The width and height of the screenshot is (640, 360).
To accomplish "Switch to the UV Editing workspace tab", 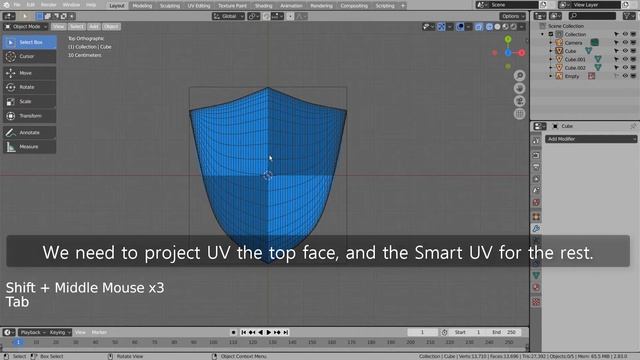I will (x=199, y=6).
